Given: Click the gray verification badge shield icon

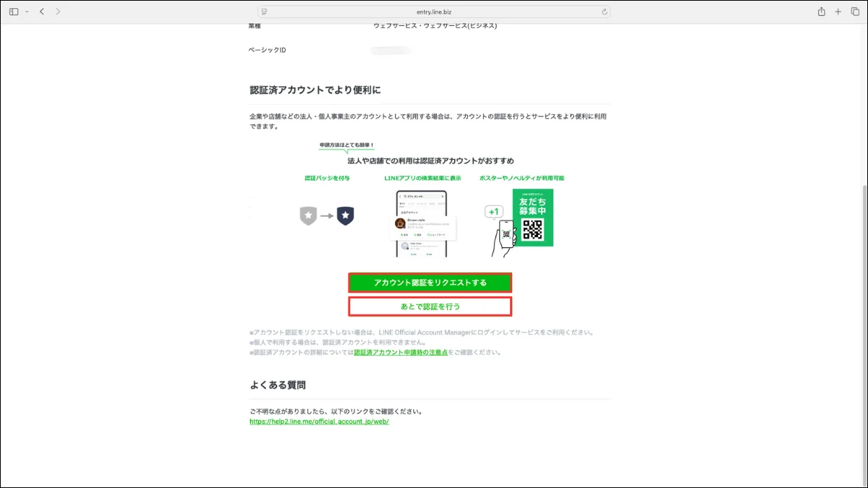Looking at the screenshot, I should pos(308,215).
